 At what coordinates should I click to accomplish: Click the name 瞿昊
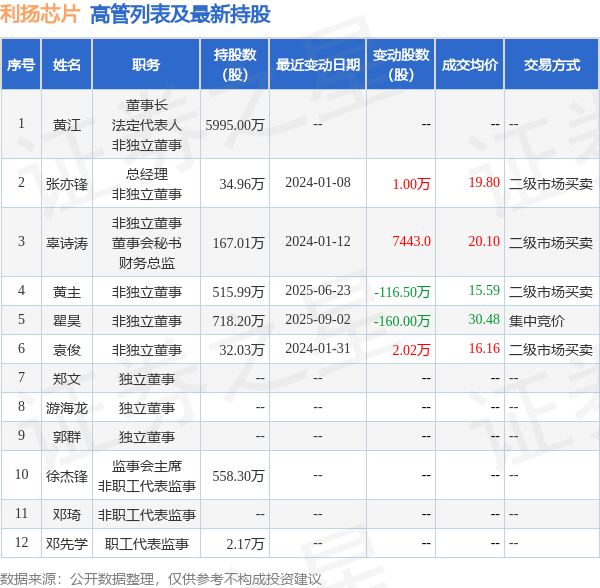[x=67, y=321]
